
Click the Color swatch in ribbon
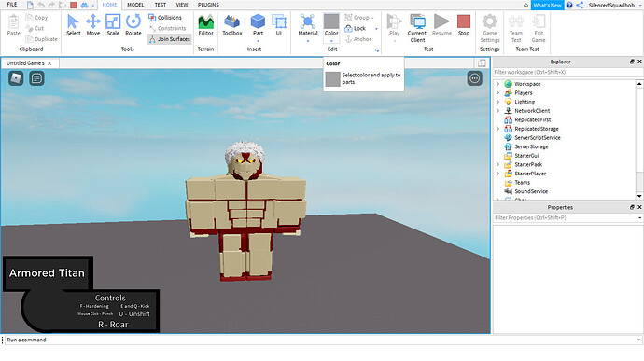click(331, 21)
